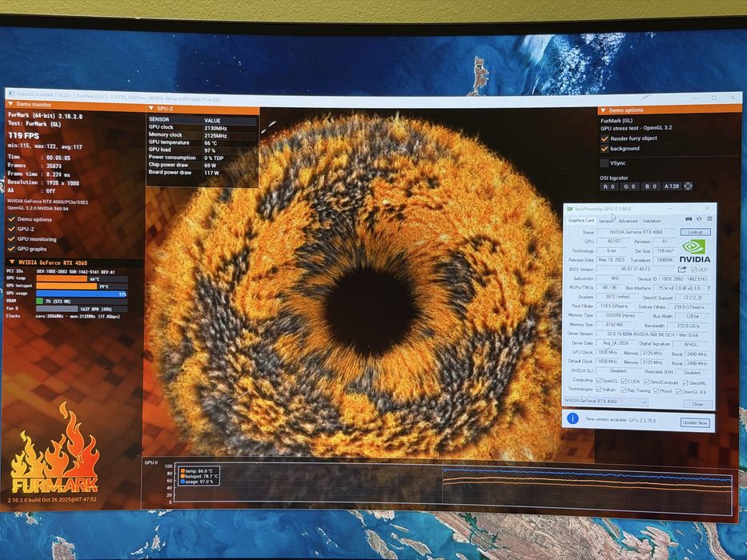The height and width of the screenshot is (560, 747).
Task: Open the GPU selector dropdown in GPU-Z
Action: pos(606,402)
